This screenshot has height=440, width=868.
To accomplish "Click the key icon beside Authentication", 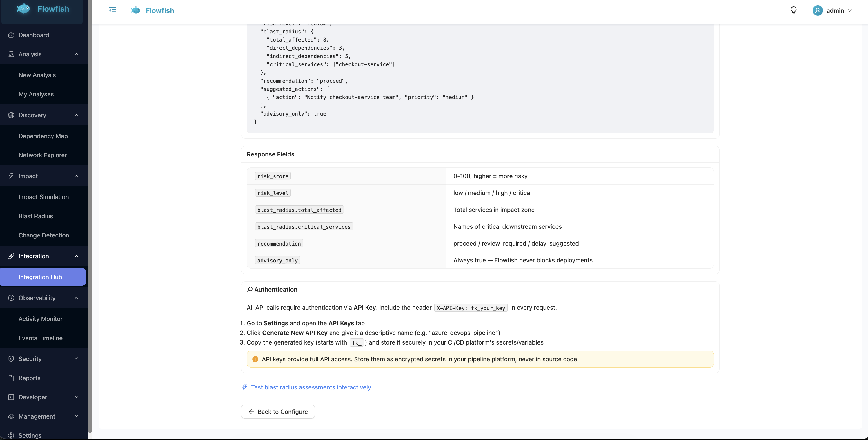I will pos(250,289).
